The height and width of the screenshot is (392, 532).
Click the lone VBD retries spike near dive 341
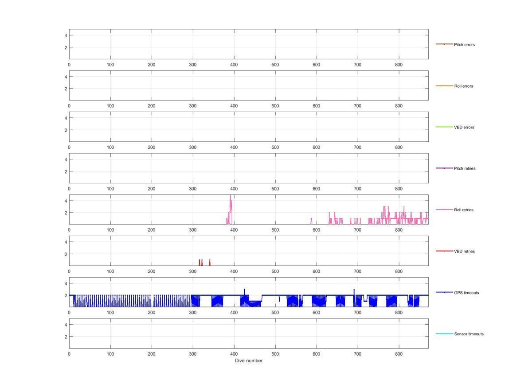click(210, 262)
